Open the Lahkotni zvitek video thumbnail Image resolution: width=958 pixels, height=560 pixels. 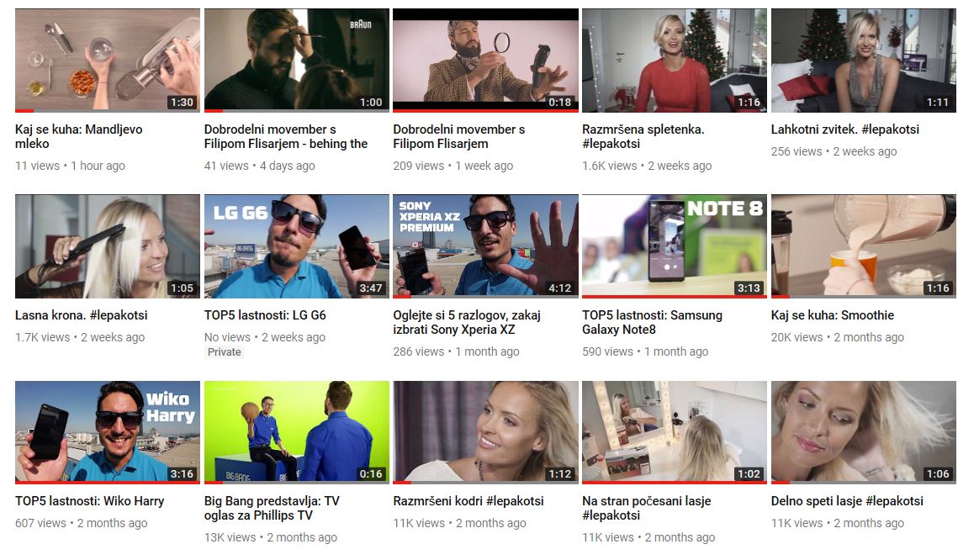863,60
